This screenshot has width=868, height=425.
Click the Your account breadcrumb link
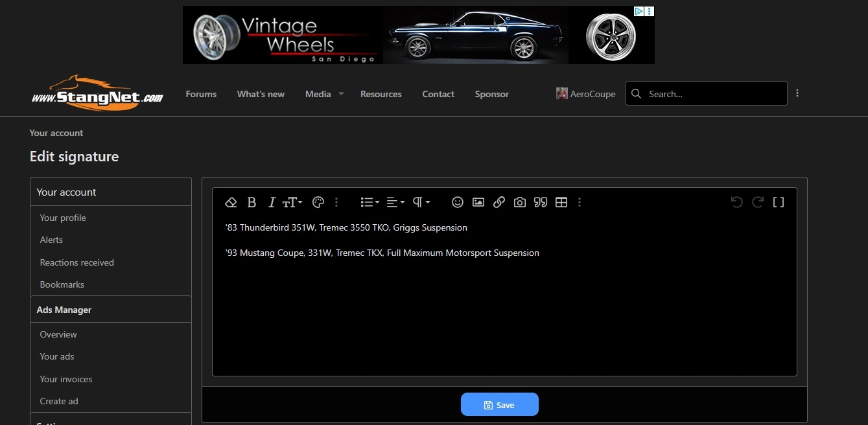56,133
